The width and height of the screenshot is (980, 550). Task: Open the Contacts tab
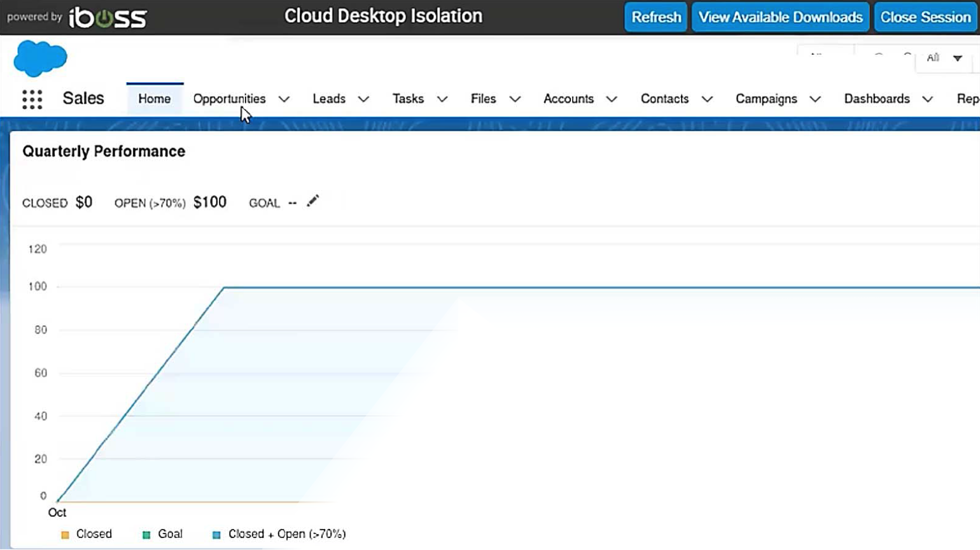click(x=664, y=99)
